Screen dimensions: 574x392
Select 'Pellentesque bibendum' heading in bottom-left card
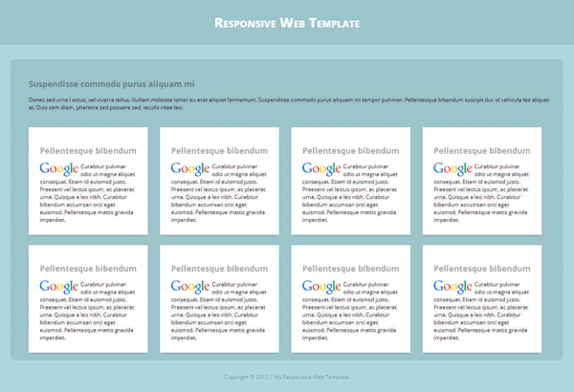pos(88,269)
